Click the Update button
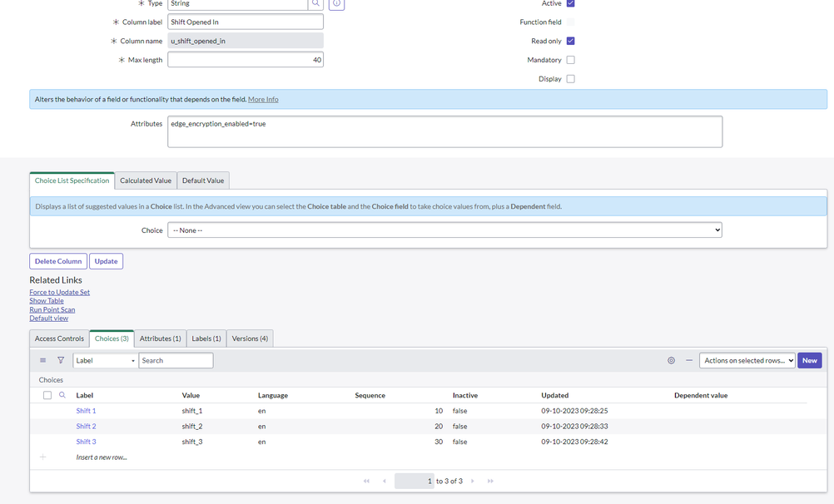This screenshot has width=834, height=504. pyautogui.click(x=106, y=261)
